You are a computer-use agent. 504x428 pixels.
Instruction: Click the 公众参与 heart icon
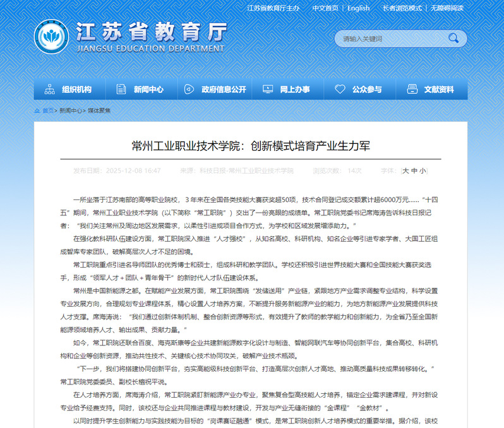[x=340, y=90]
